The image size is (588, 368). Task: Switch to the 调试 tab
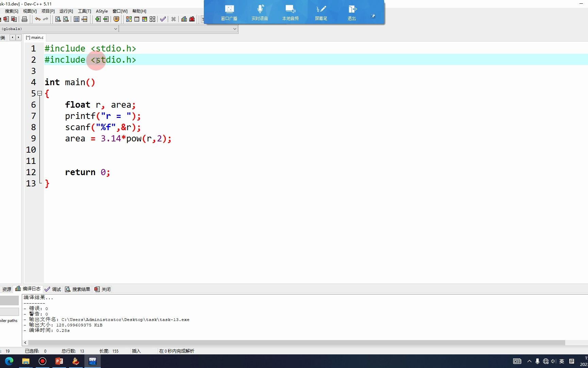(x=53, y=289)
